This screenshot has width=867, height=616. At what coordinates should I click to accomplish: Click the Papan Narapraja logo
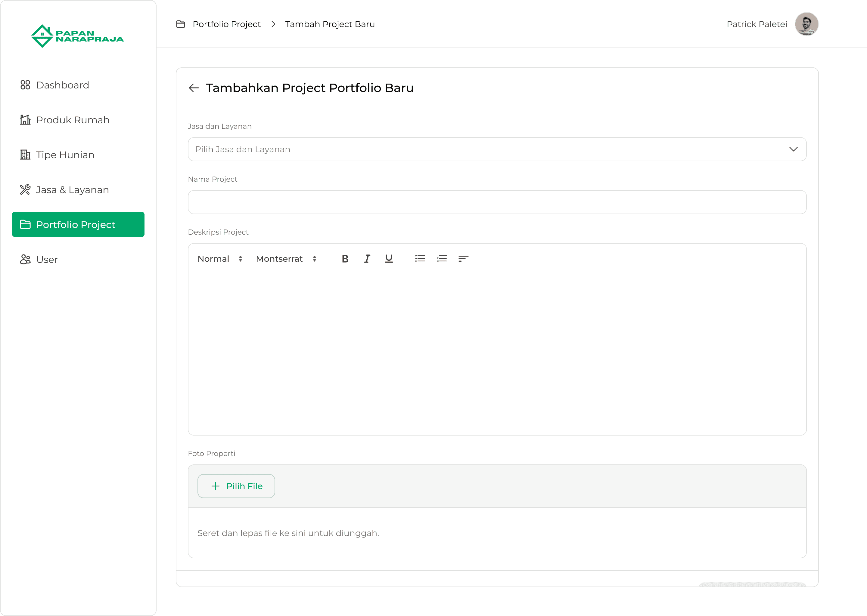pyautogui.click(x=77, y=36)
